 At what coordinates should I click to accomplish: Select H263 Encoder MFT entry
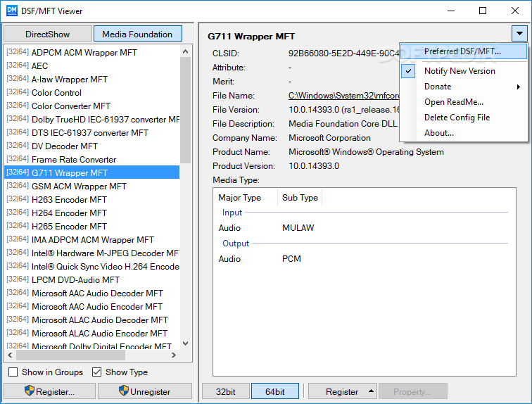click(x=92, y=199)
